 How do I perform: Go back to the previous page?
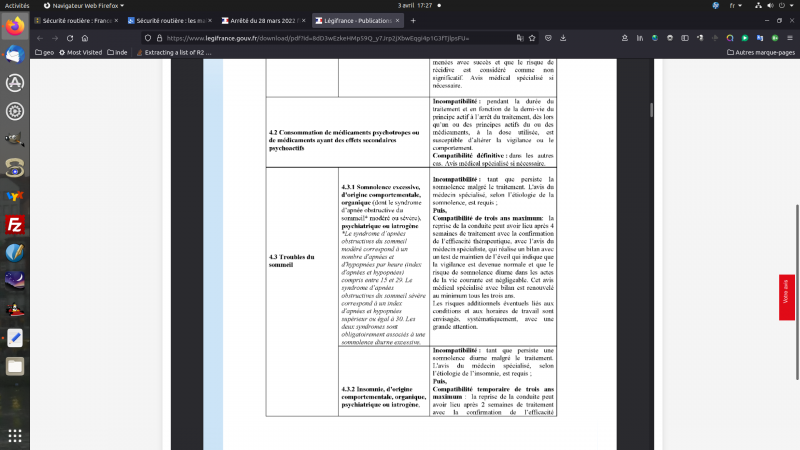click(x=41, y=38)
